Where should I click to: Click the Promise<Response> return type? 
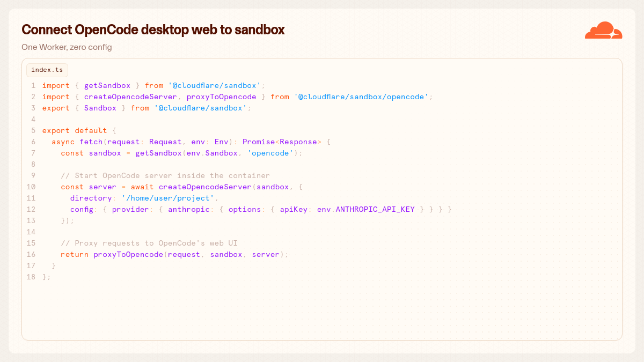click(x=282, y=142)
